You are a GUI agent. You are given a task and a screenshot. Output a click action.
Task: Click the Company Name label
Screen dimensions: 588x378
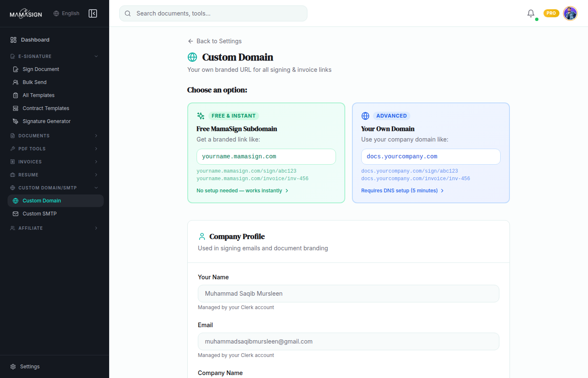click(x=220, y=373)
